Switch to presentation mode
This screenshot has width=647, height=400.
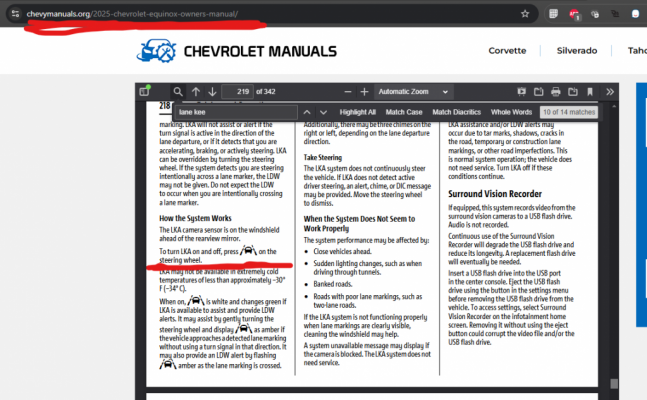coord(522,92)
